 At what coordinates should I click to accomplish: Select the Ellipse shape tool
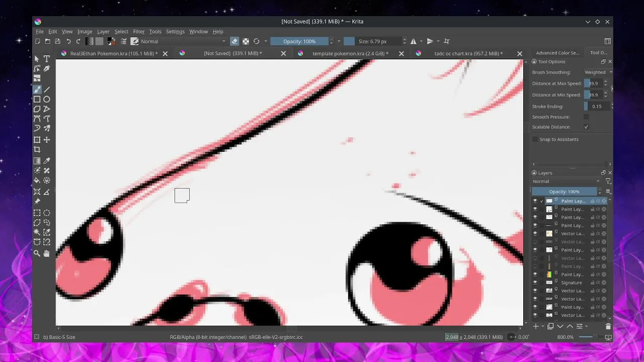[x=47, y=100]
